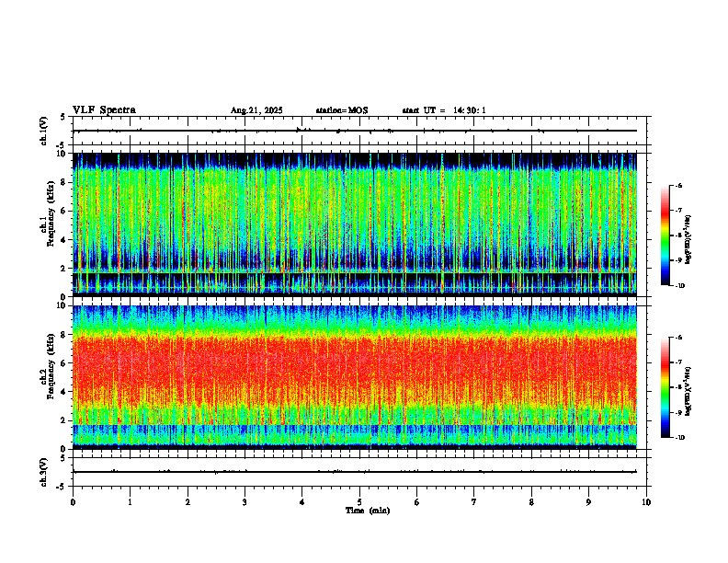
Task: Click the ch.1 voltage waveform trace
Action: tap(355, 131)
